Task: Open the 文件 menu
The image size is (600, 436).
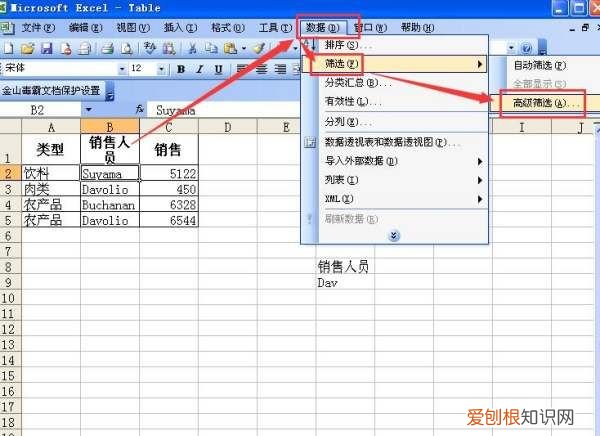Action: coord(38,28)
